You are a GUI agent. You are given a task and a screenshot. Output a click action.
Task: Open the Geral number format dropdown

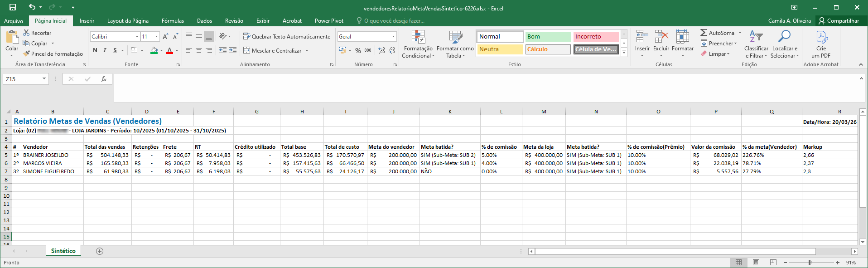click(393, 37)
